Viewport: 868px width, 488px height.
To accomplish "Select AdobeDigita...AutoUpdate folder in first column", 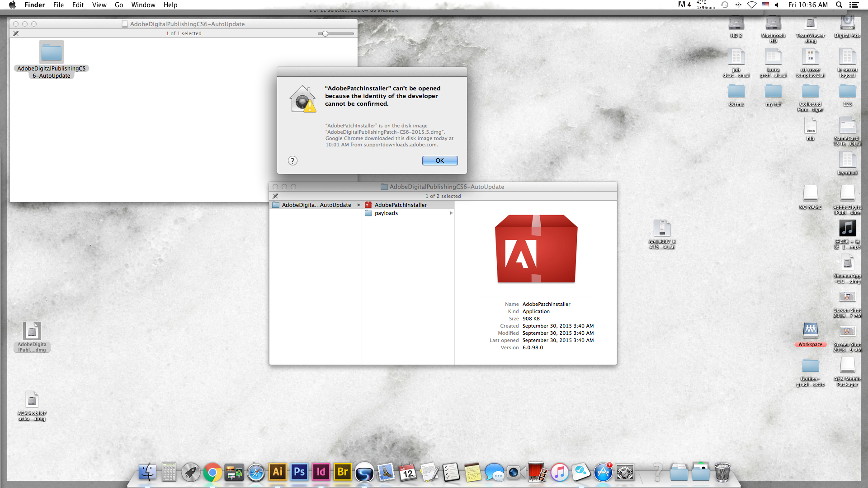I will point(316,205).
